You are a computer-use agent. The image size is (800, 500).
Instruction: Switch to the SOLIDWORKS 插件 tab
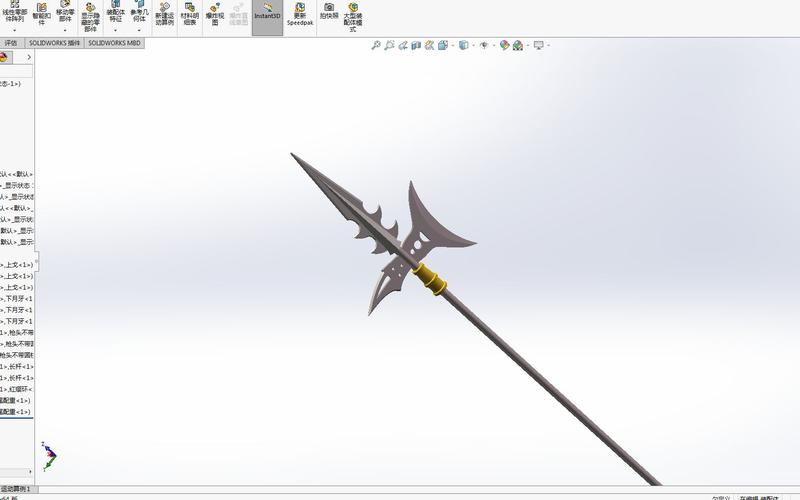tap(54, 43)
